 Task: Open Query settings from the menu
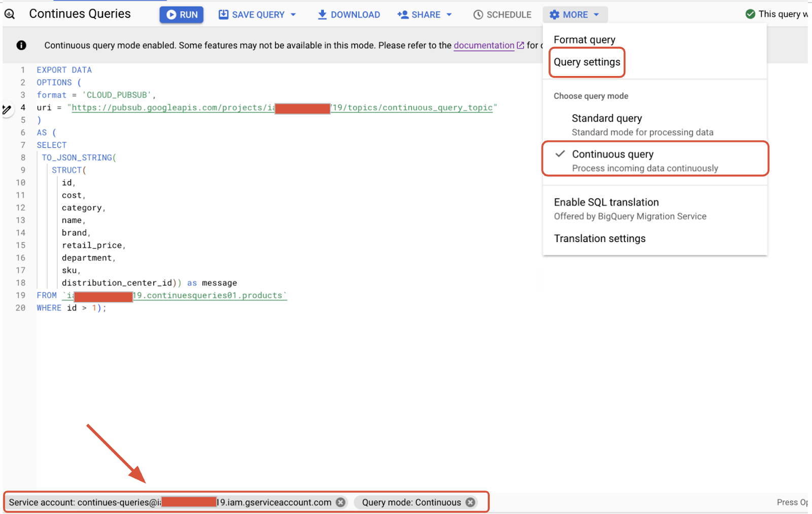(x=587, y=62)
